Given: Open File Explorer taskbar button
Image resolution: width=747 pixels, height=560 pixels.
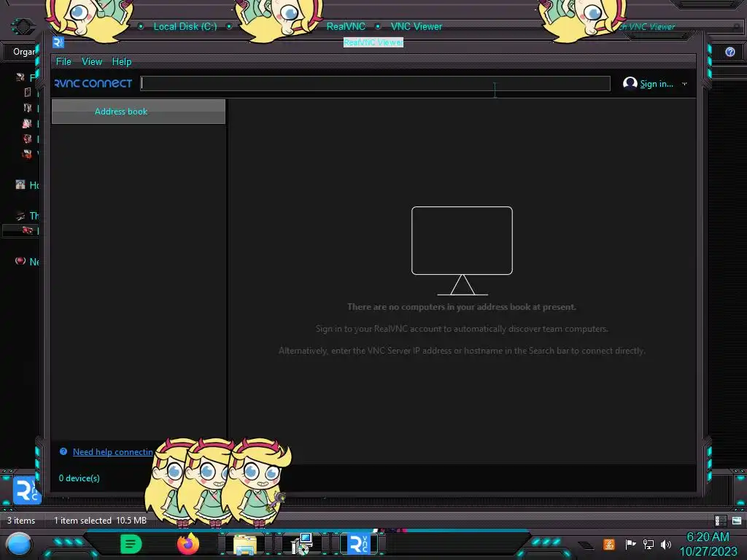Looking at the screenshot, I should click(x=245, y=544).
